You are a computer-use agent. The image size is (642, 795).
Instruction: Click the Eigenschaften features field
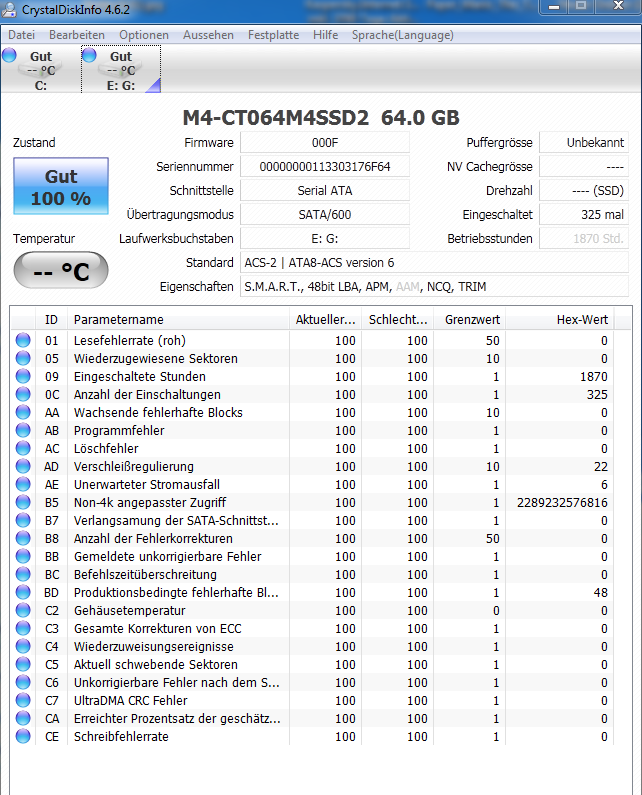tap(434, 286)
